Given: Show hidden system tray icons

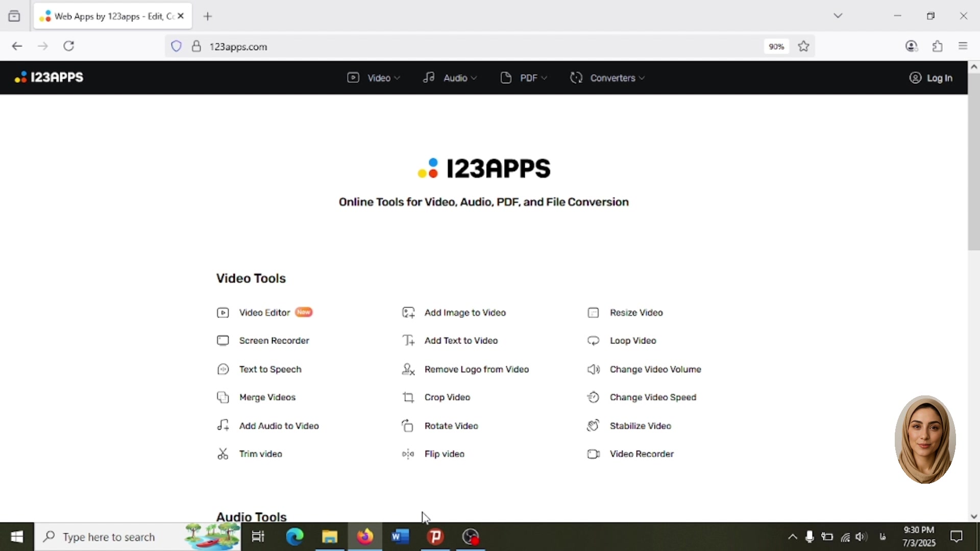Looking at the screenshot, I should [793, 537].
